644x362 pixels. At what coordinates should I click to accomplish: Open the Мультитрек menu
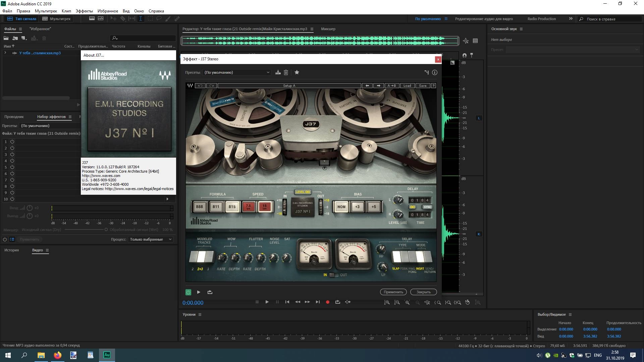(x=46, y=11)
